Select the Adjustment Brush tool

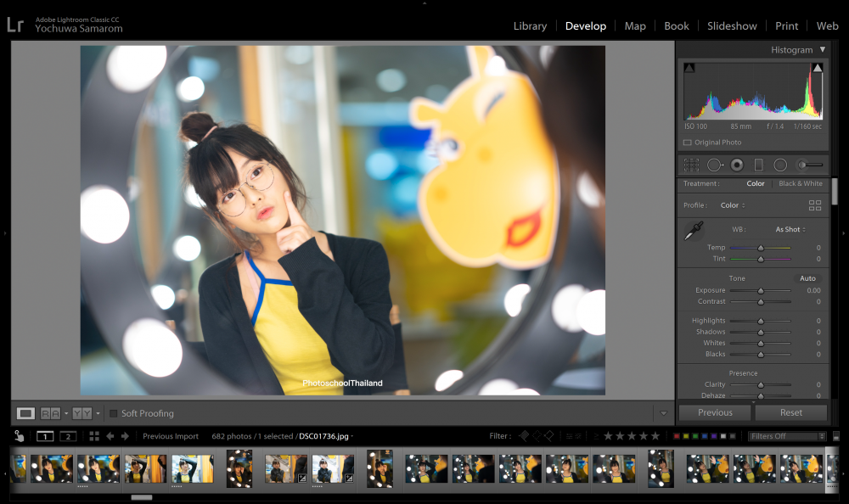(x=810, y=165)
